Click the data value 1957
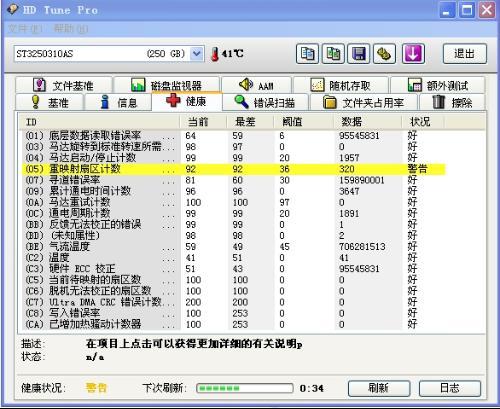Viewport: 500px width, 409px height. tap(349, 158)
